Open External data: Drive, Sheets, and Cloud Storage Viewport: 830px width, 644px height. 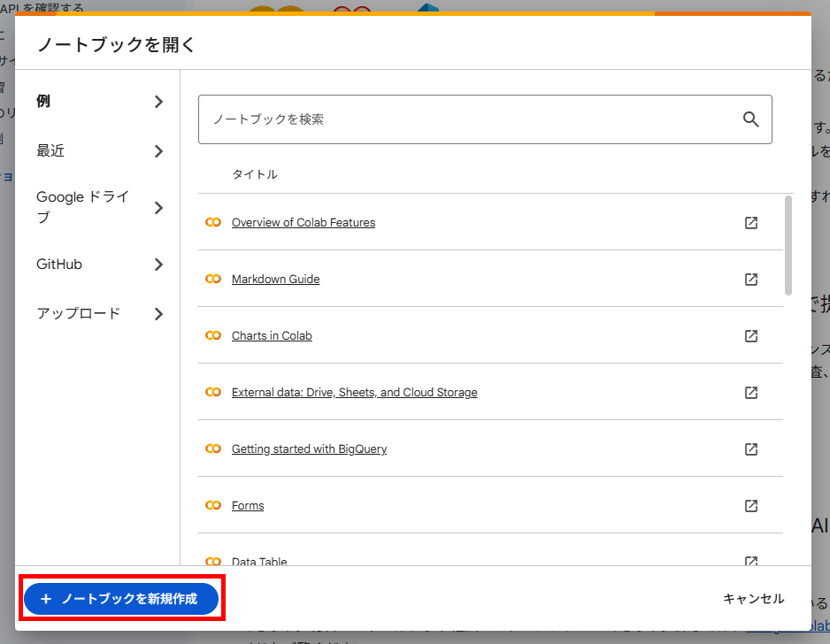click(355, 393)
